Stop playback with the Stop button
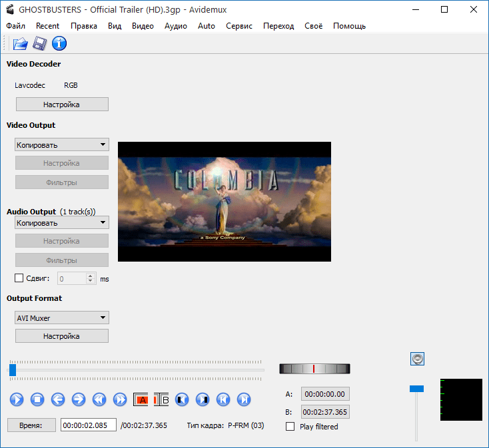The height and width of the screenshot is (448, 489). pyautogui.click(x=37, y=399)
